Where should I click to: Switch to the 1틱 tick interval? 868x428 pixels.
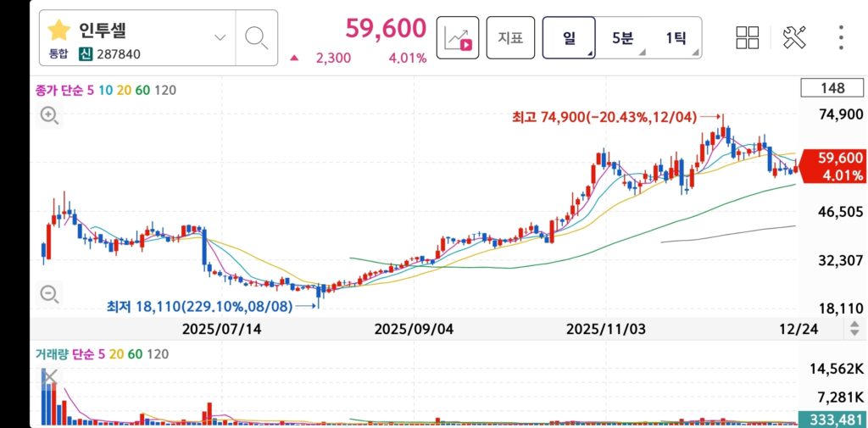pyautogui.click(x=676, y=38)
